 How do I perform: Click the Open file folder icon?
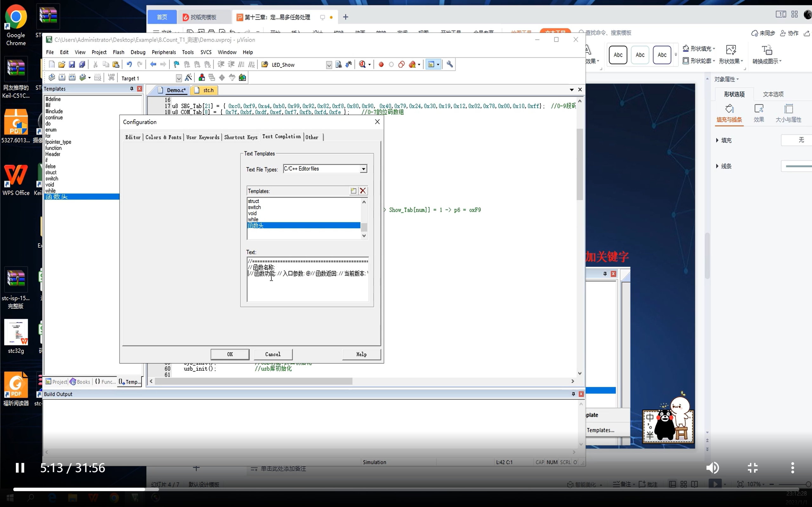click(62, 64)
